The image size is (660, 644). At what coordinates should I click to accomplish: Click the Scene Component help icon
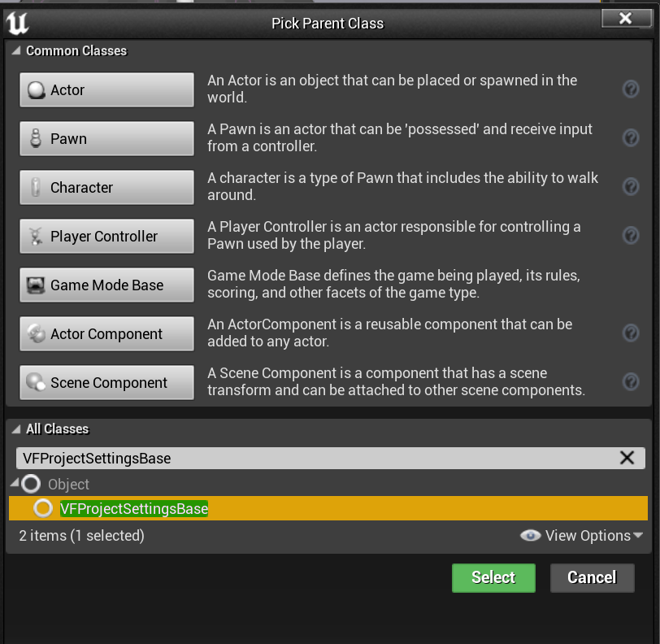click(x=630, y=382)
